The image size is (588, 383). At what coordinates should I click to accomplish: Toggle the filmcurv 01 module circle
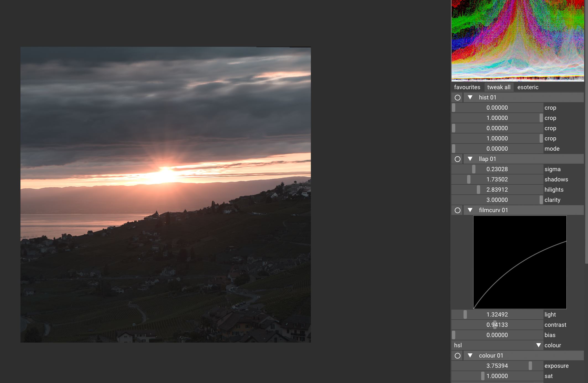(457, 210)
